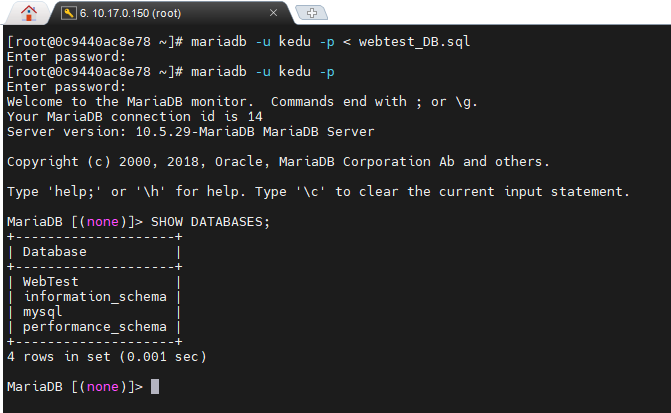Click the performance_schema entry
Image resolution: width=671 pixels, height=413 pixels.
(95, 327)
